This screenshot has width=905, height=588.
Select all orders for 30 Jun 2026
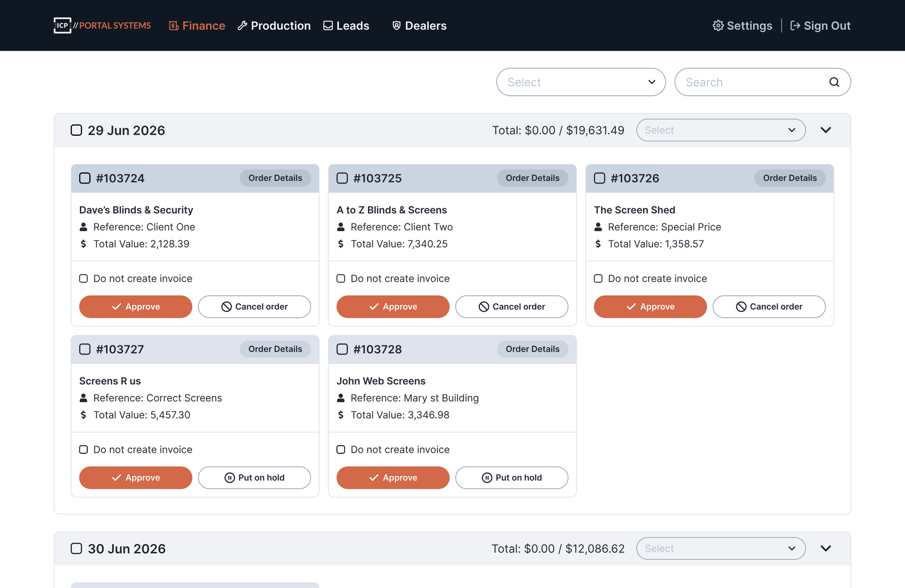coord(76,549)
